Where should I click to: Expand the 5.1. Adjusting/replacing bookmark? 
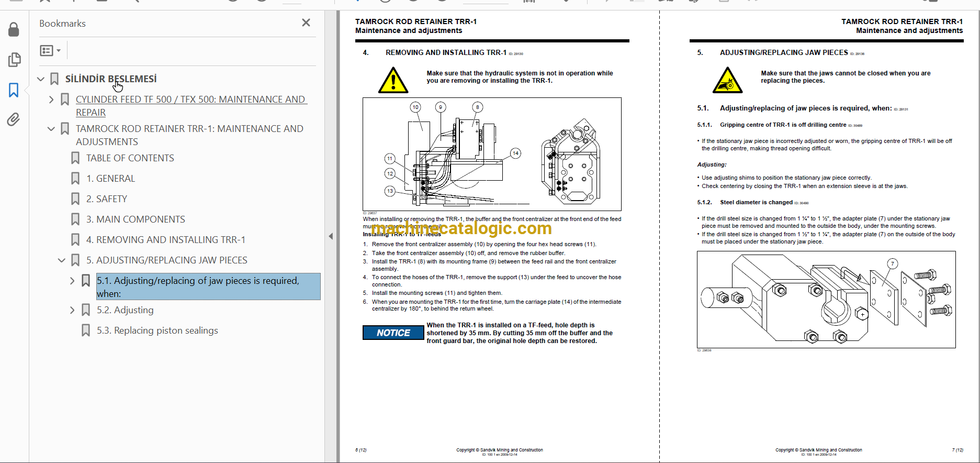point(72,281)
